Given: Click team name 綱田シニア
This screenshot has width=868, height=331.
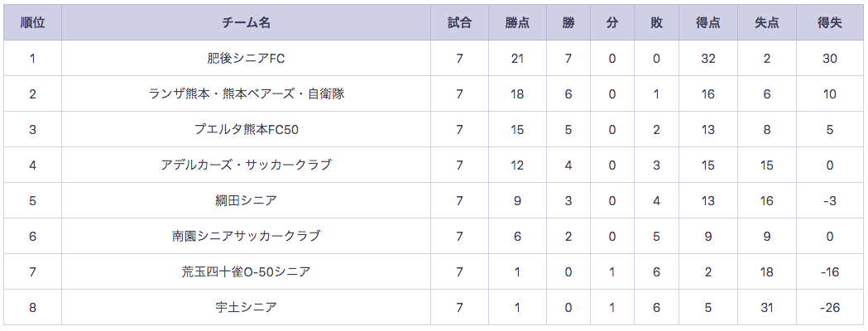Looking at the screenshot, I should click(x=247, y=200).
